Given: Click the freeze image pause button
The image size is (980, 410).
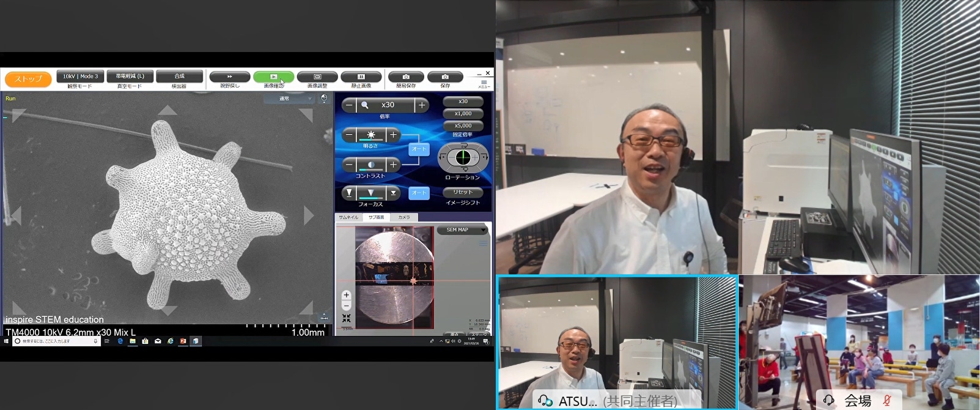Looking at the screenshot, I should coord(361,77).
